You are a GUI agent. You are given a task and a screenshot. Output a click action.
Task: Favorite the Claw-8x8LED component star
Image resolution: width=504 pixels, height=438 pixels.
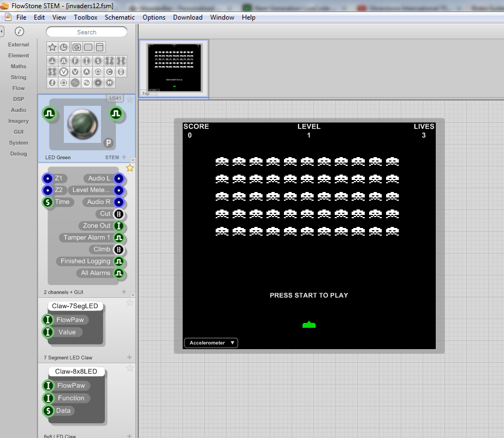[x=130, y=368]
